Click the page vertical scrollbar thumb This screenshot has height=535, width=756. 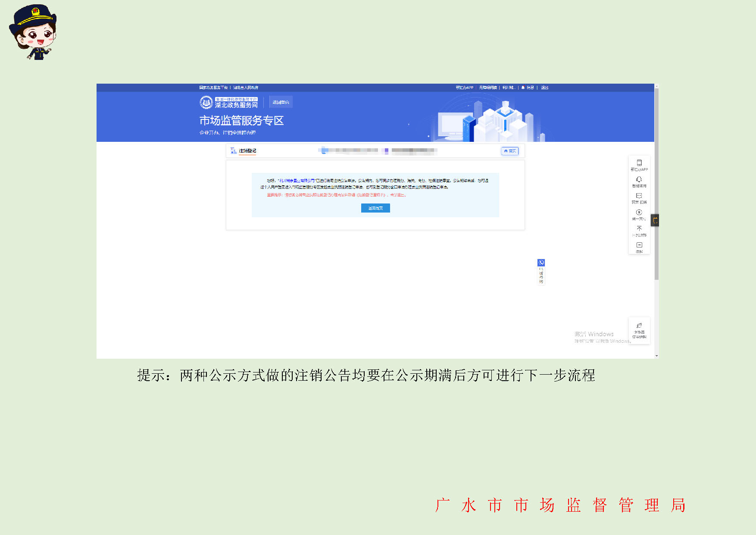[656, 184]
